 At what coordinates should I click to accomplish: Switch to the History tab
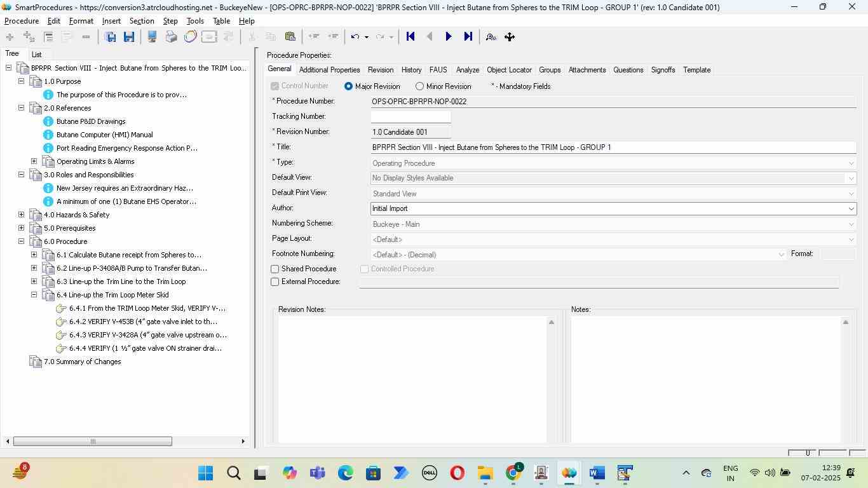(411, 70)
